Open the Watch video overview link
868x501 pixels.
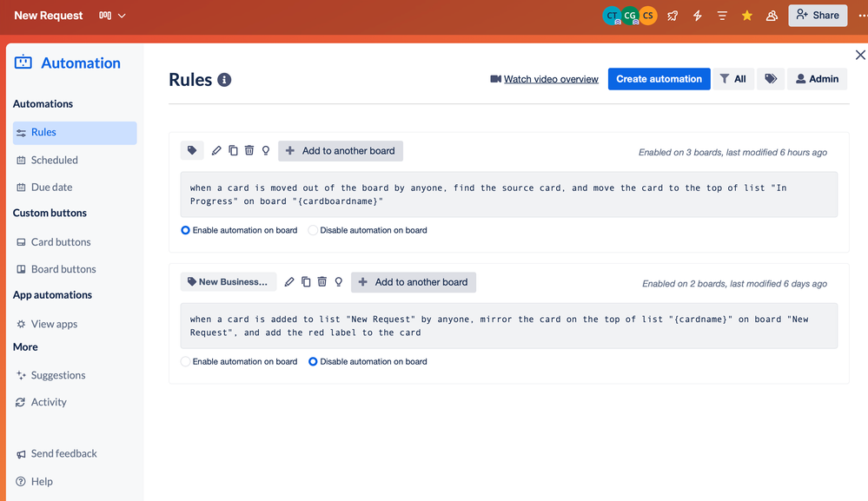pos(551,78)
